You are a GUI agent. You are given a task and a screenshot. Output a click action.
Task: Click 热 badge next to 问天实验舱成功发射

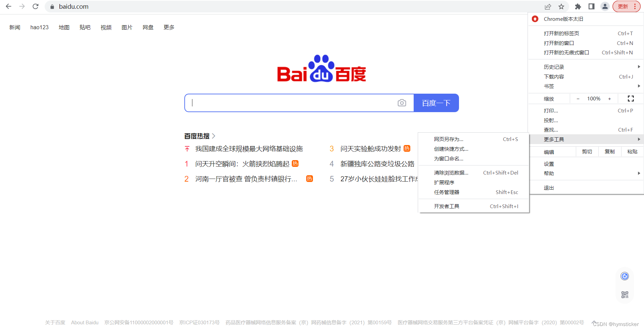(407, 148)
